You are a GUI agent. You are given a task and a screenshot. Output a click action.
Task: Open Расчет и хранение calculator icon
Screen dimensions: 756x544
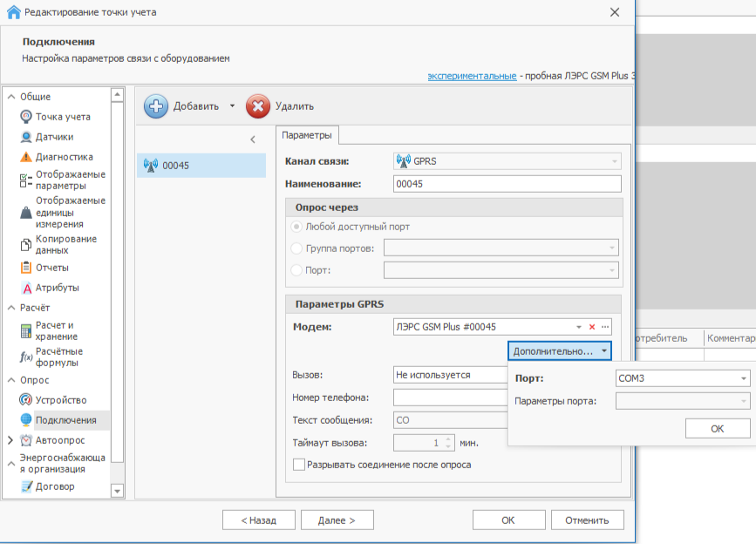pyautogui.click(x=26, y=331)
